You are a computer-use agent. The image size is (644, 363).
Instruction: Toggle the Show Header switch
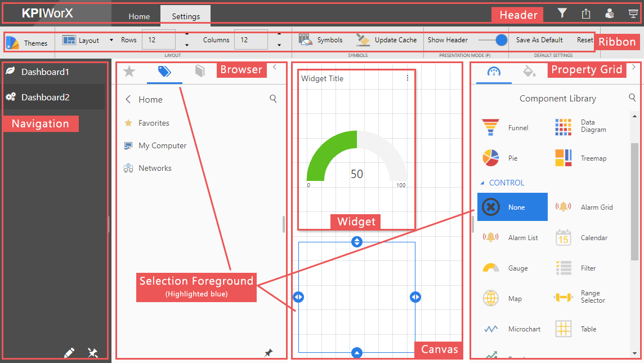pyautogui.click(x=493, y=40)
